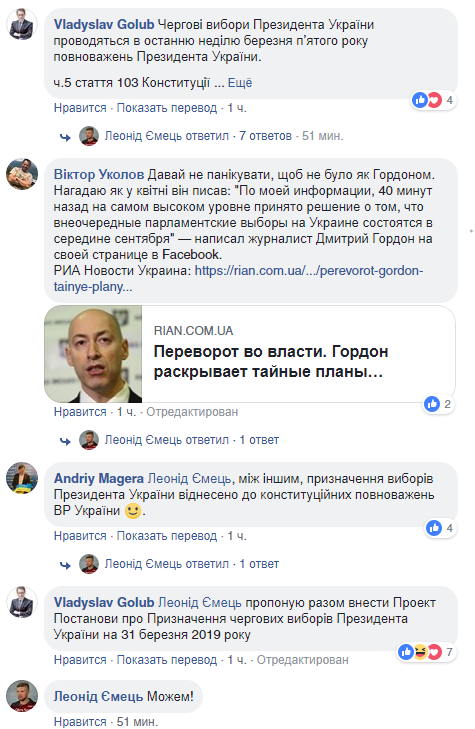The width and height of the screenshot is (475, 729).
Task: Click like reaction count on Gordon link comment
Action: pyautogui.click(x=439, y=404)
